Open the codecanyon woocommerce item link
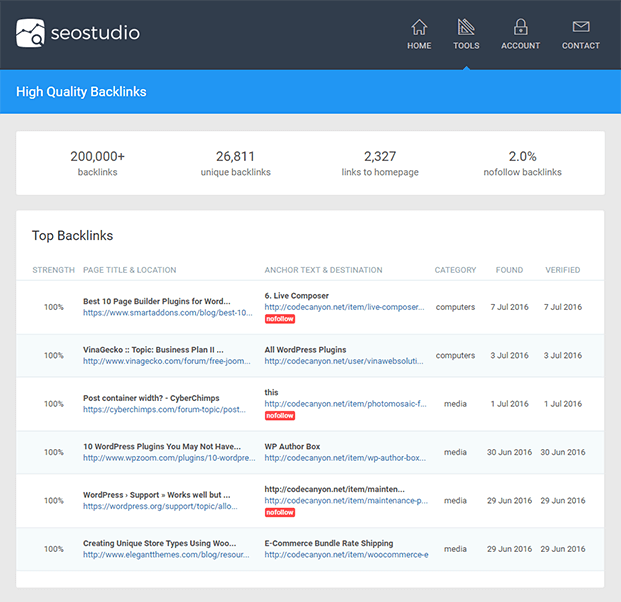 point(346,555)
